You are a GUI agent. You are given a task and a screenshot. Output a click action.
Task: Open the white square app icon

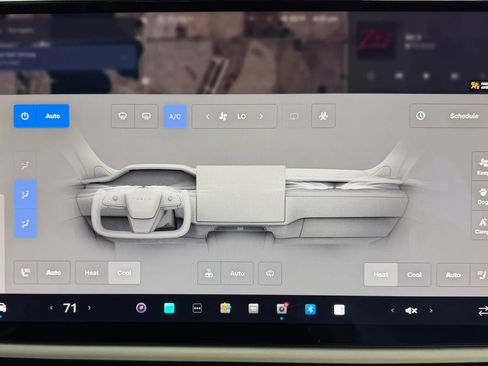(x=339, y=310)
